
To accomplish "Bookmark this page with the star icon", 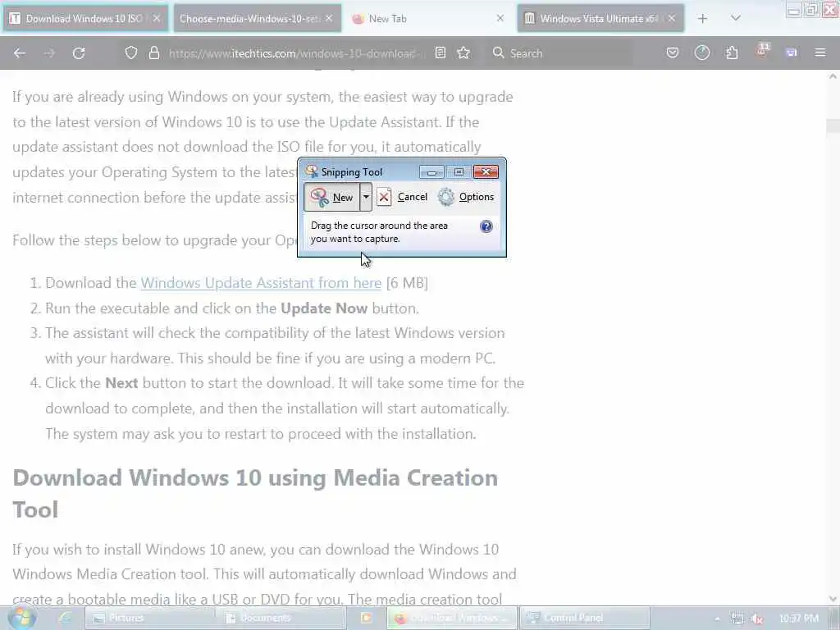I will coord(463,52).
